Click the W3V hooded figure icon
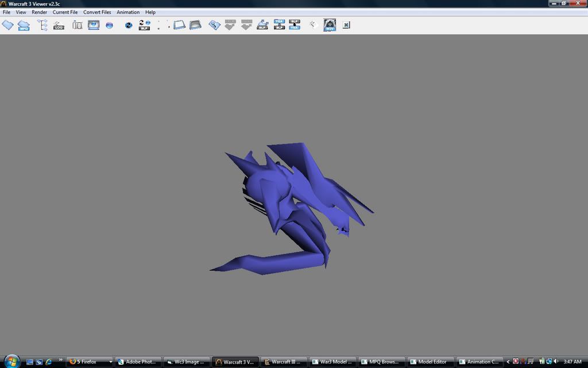The image size is (588, 368). tap(330, 25)
